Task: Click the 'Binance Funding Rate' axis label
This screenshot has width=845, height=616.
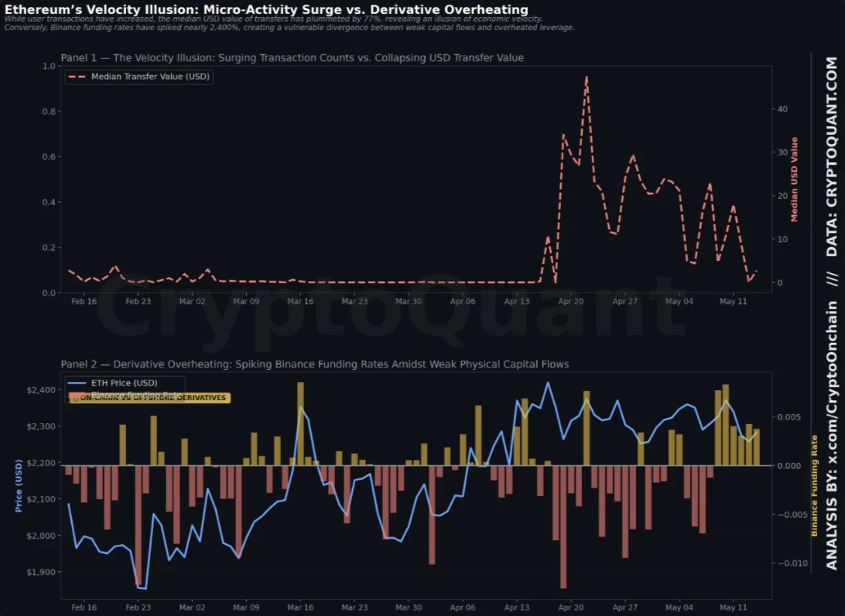Action: click(814, 485)
